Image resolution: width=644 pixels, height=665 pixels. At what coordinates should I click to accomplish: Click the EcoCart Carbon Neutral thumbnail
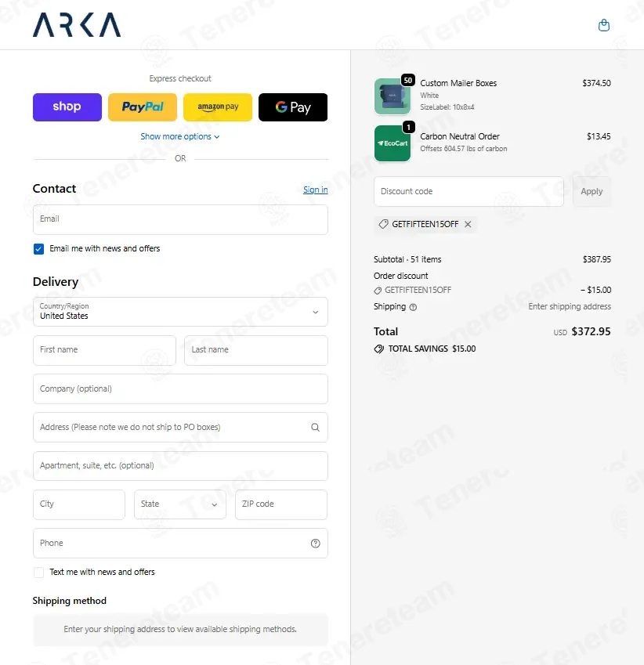tap(393, 143)
